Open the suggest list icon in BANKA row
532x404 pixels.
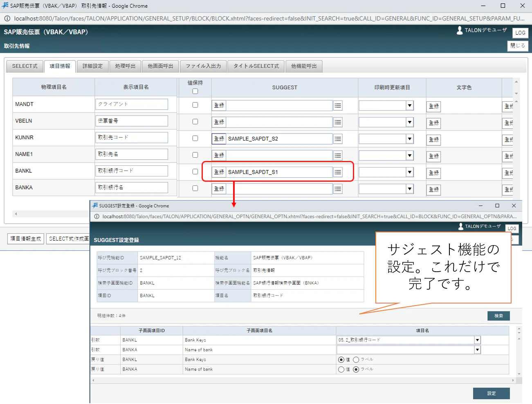click(x=338, y=189)
